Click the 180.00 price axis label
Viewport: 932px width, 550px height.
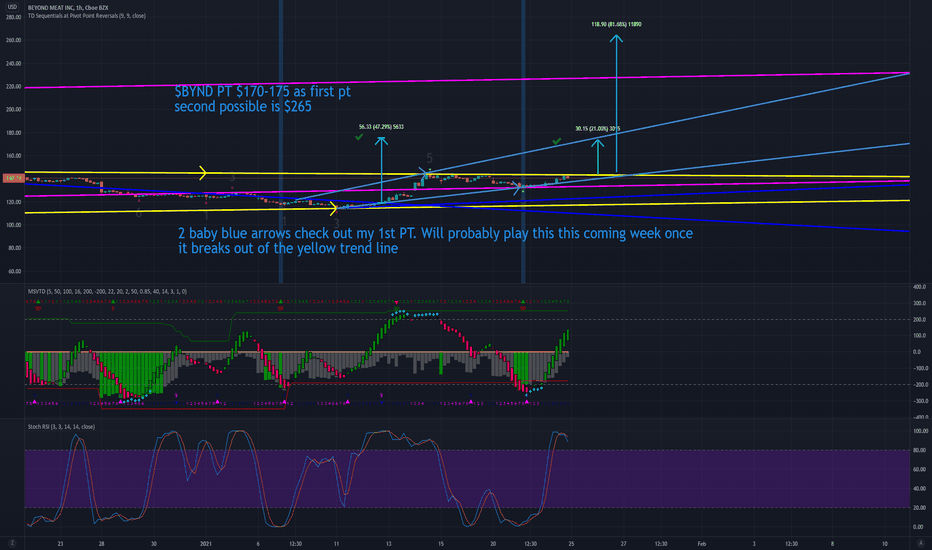14,133
